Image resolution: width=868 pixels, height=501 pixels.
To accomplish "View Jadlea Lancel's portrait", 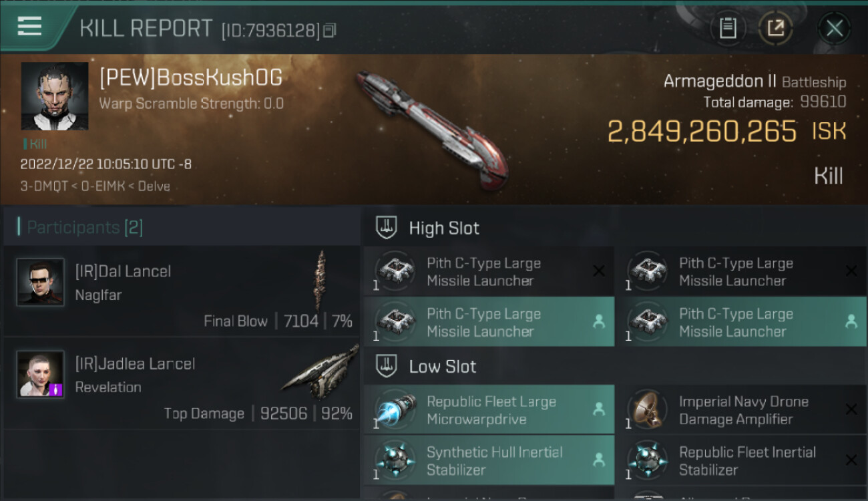I will click(x=40, y=374).
